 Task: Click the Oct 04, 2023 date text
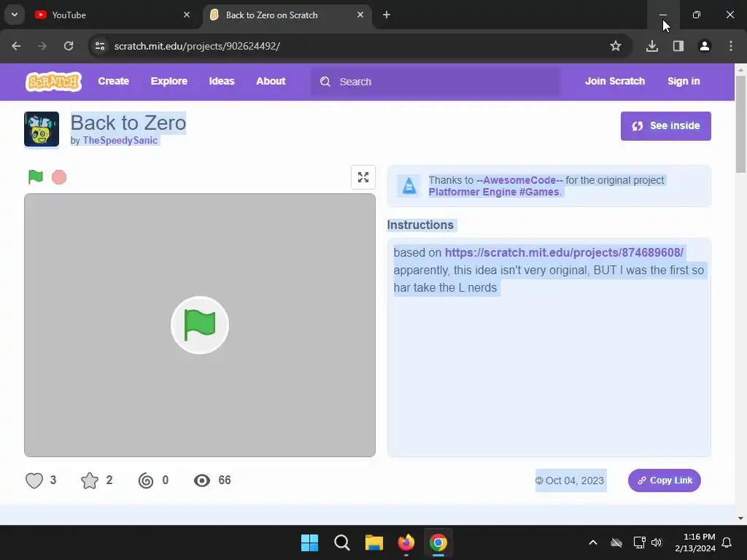pyautogui.click(x=575, y=481)
